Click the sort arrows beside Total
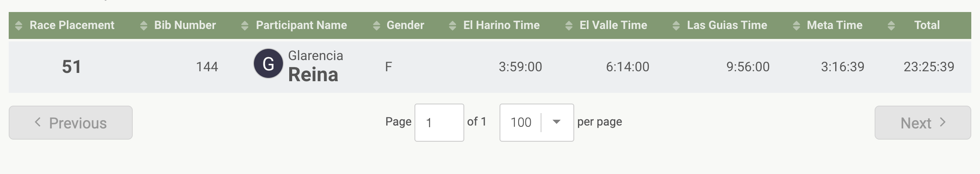The width and height of the screenshot is (980, 174). 891,26
